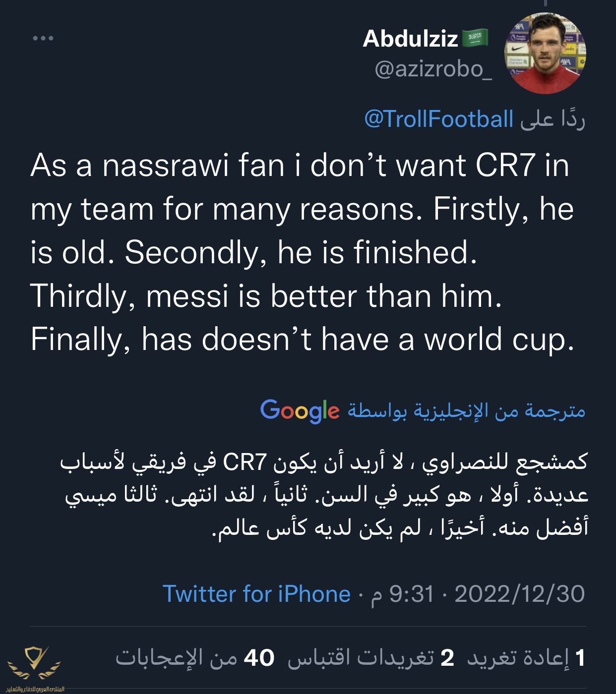Select the English tweet text body

click(x=303, y=252)
